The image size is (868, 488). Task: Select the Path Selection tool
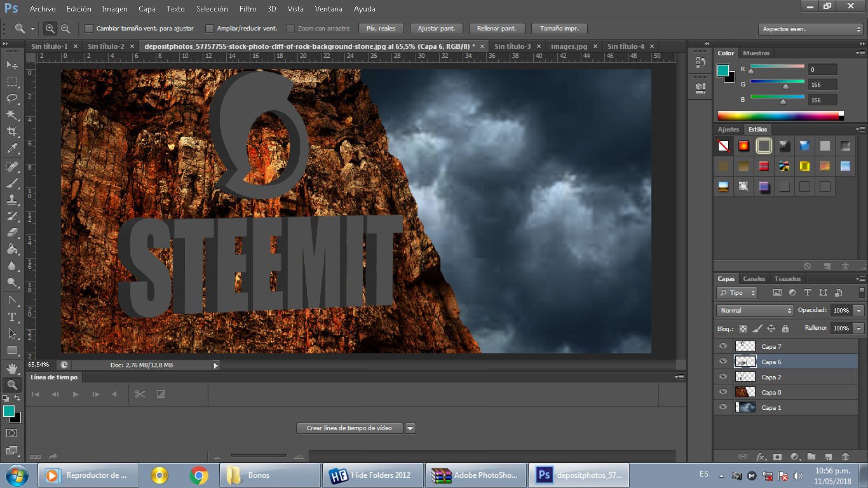pos(12,333)
